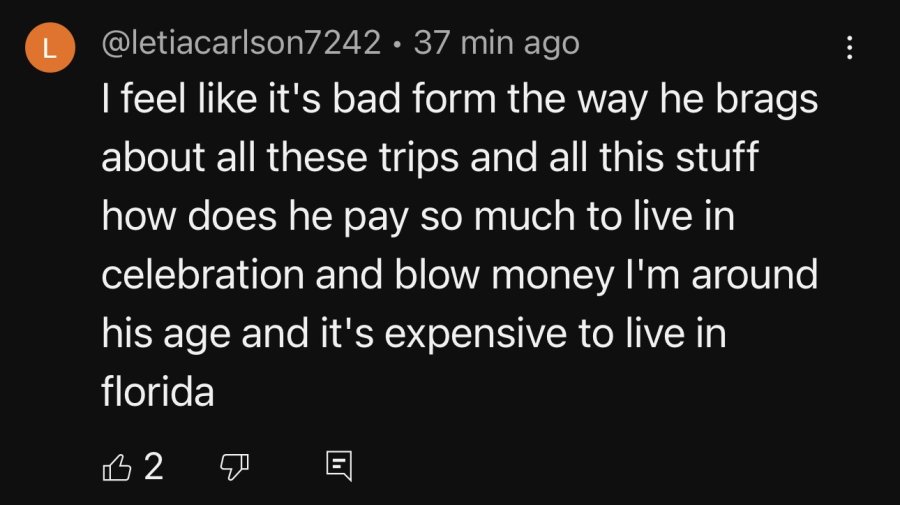The height and width of the screenshot is (505, 900).
Task: Visit @letiacarlson7242 channel via username
Action: [241, 43]
